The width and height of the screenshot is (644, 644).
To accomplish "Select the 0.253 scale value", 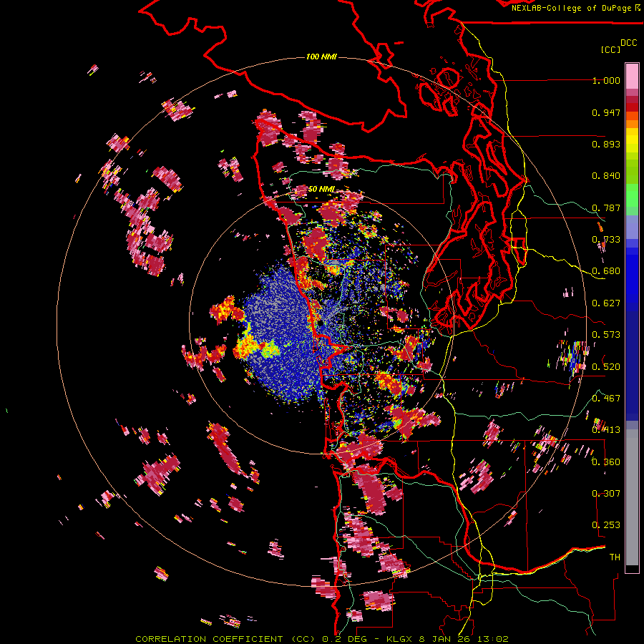I will (606, 525).
